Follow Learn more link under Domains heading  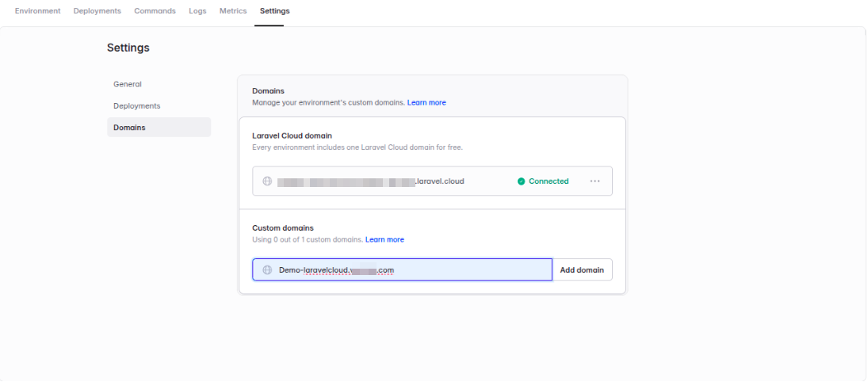(426, 102)
